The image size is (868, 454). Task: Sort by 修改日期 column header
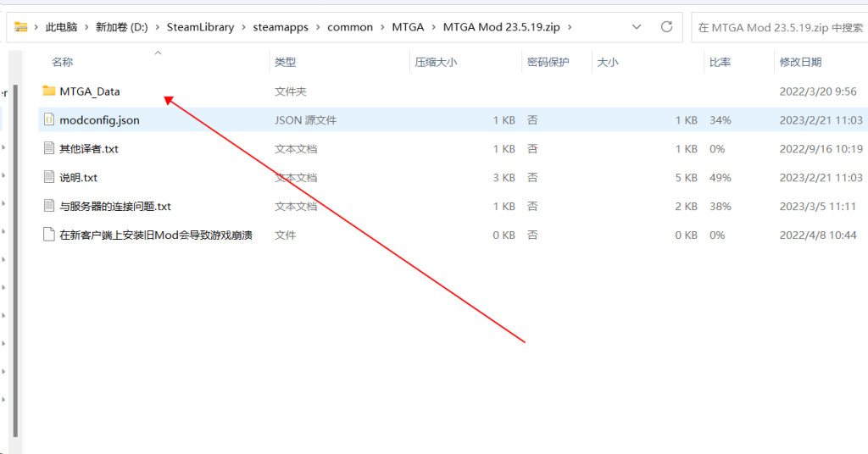[x=800, y=62]
